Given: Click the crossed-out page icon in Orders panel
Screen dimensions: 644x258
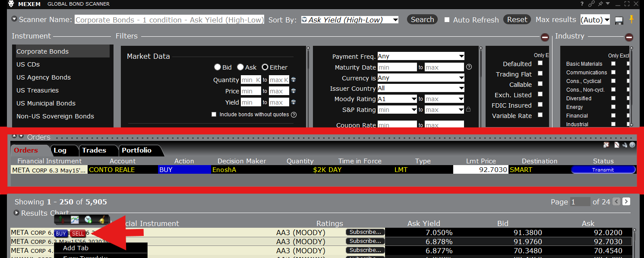Looking at the screenshot, I should pos(617,145).
